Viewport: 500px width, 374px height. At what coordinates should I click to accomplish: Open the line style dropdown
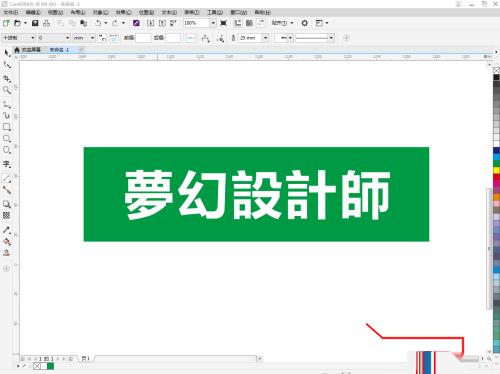[x=314, y=38]
